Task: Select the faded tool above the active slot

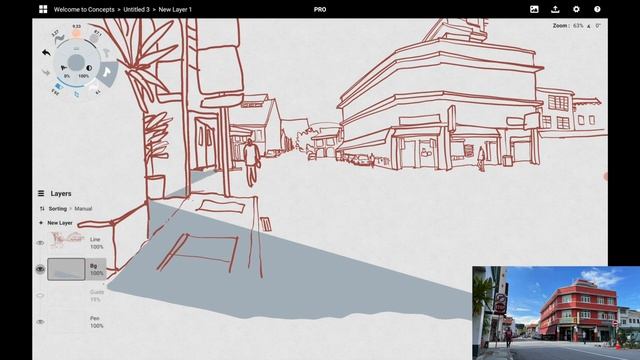Action: (106, 52)
